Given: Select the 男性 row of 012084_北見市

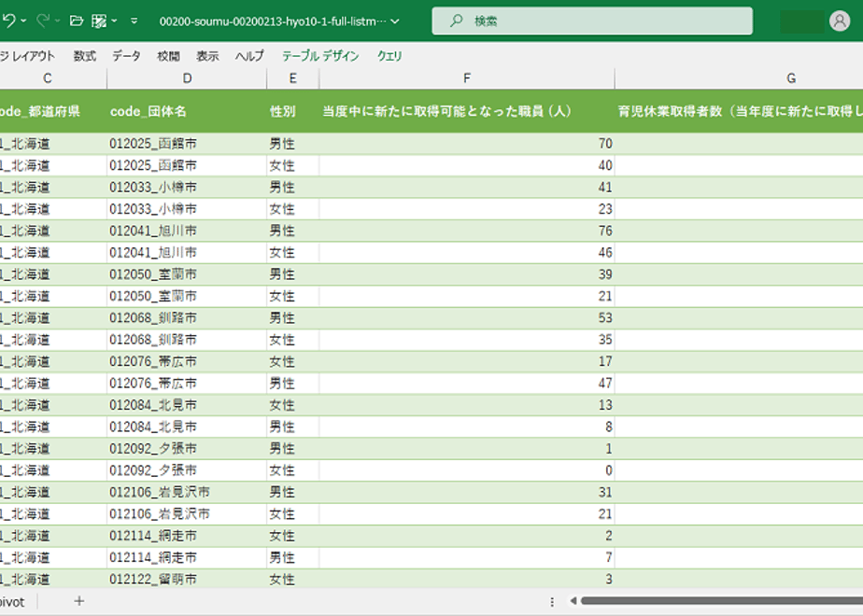Looking at the screenshot, I should (x=431, y=427).
